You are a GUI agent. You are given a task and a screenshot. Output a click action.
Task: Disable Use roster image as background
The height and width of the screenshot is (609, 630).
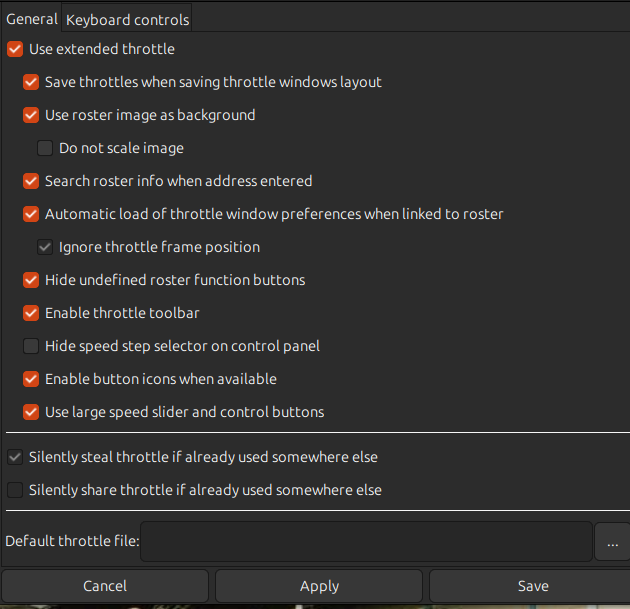click(x=31, y=115)
